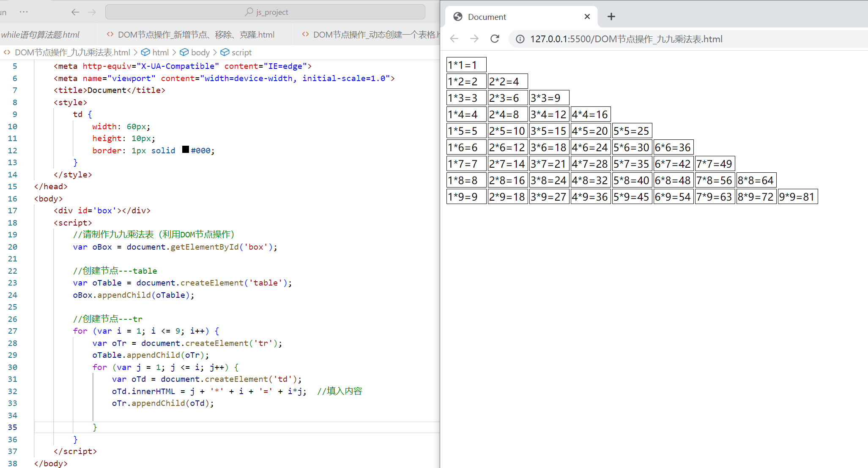Viewport: 868px width, 468px height.
Task: Switch to the while语句算法题.html editor tab
Action: pyautogui.click(x=40, y=35)
